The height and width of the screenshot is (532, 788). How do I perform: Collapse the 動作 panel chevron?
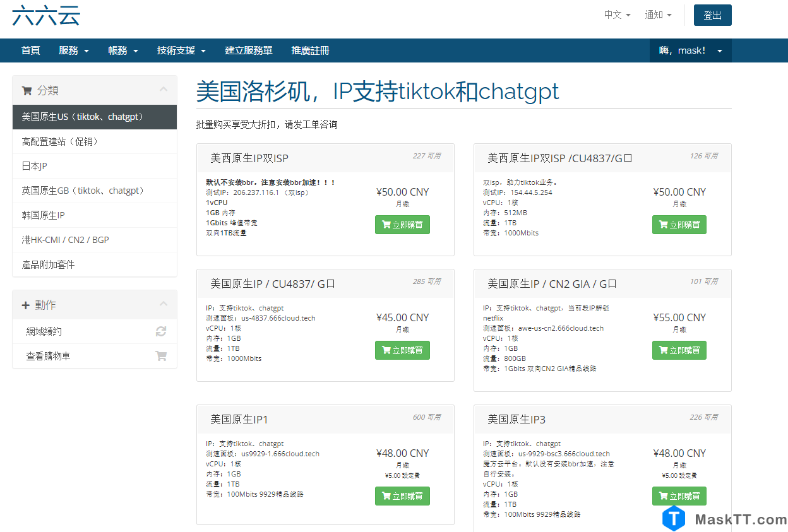pyautogui.click(x=164, y=304)
